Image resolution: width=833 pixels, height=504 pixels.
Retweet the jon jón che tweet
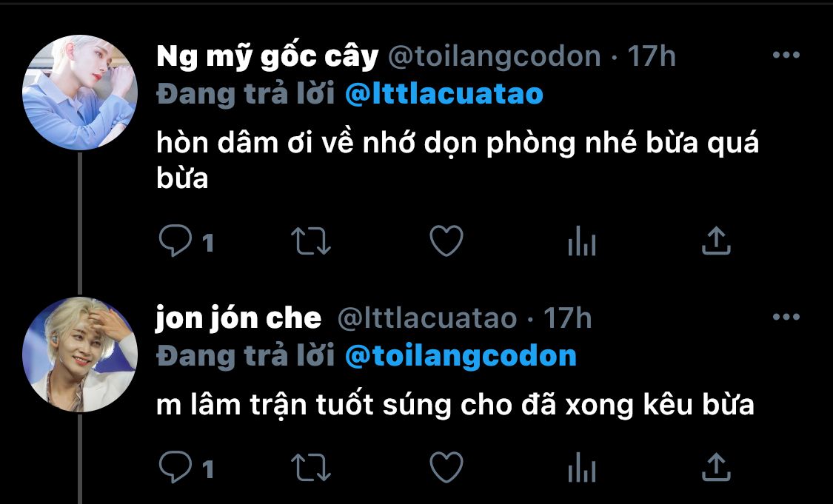coord(311,467)
